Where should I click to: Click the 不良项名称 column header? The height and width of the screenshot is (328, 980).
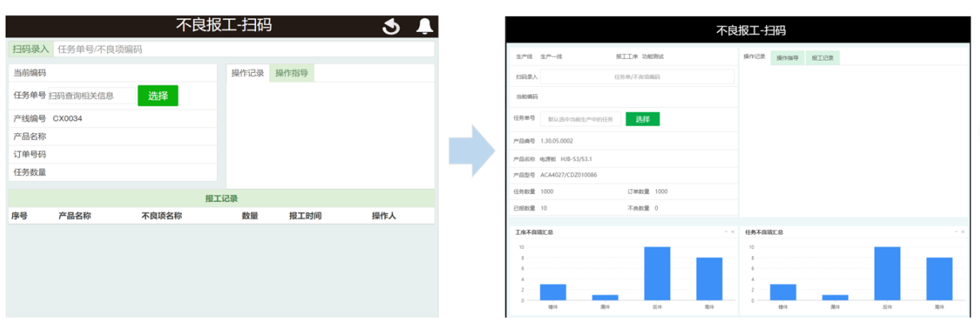pos(161,215)
